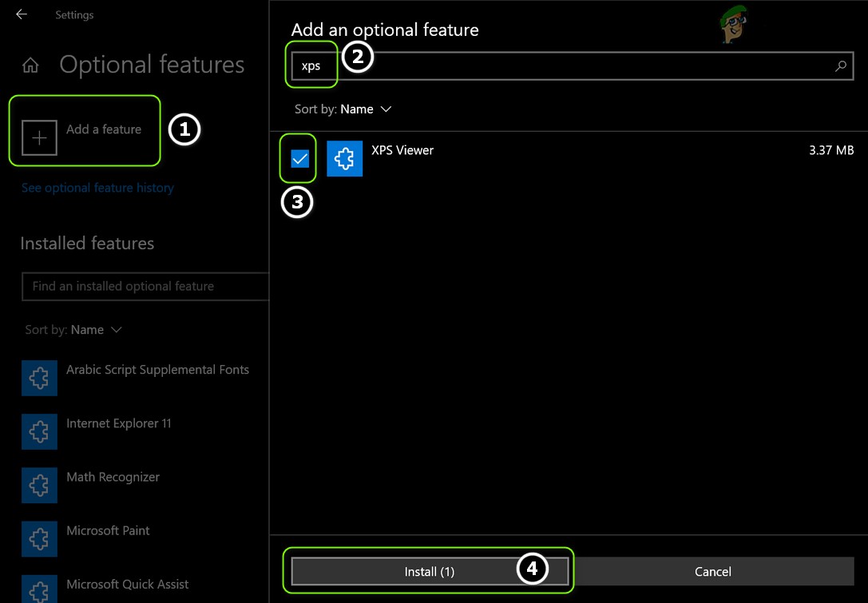
Task: Click the Find an installed optional feature field
Action: (x=145, y=286)
